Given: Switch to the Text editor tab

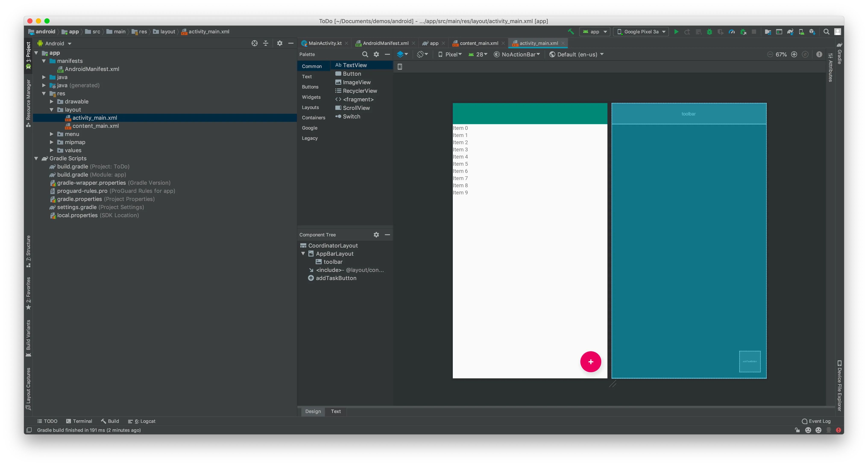Looking at the screenshot, I should tap(336, 411).
